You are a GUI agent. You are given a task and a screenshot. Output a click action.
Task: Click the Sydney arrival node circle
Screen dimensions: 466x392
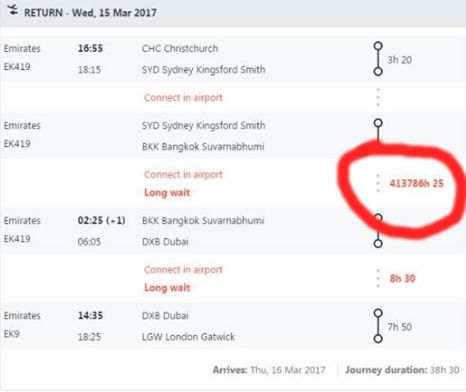pyautogui.click(x=378, y=71)
